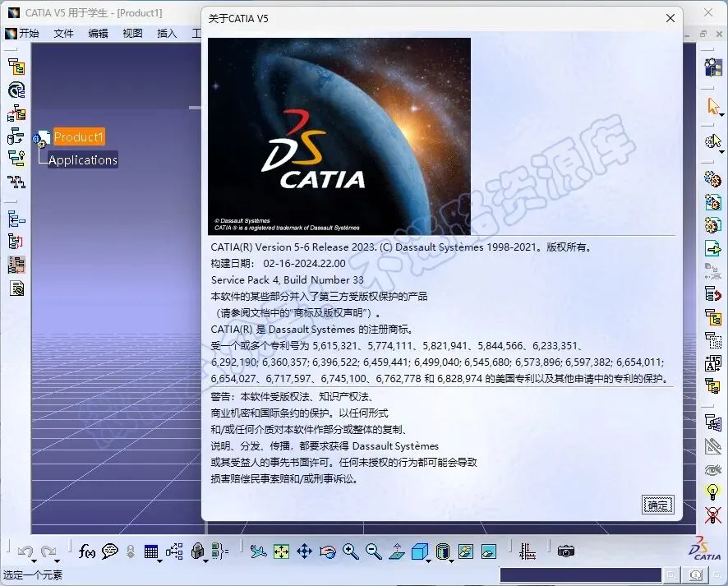This screenshot has height=586, width=728.
Task: Click the Hide/Show icon in bottom toolbar
Action: (466, 551)
